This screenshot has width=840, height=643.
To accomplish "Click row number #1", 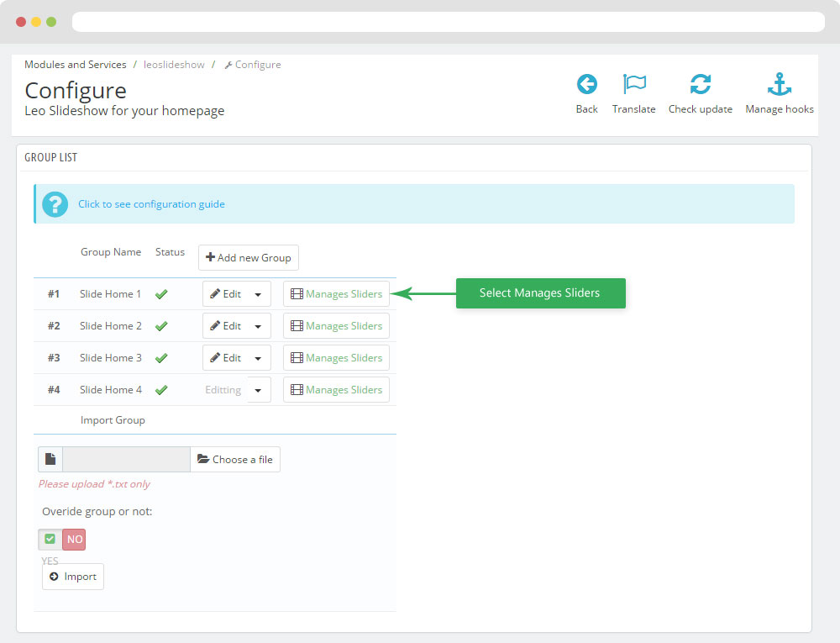I will coord(54,294).
